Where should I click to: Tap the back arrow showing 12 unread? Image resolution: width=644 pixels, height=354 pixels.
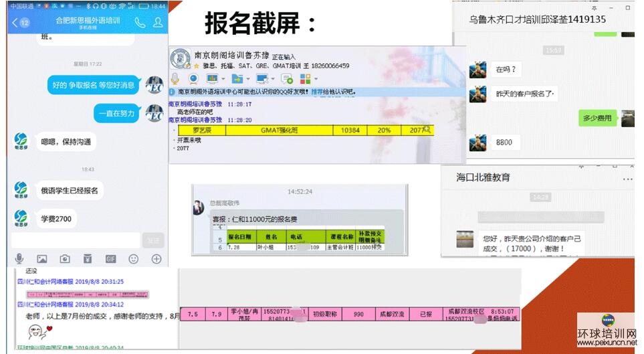click(x=20, y=23)
